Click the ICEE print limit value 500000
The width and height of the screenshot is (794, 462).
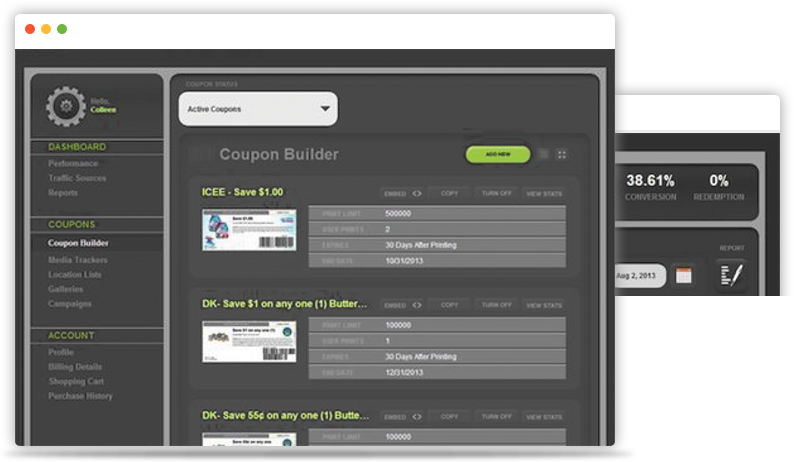[x=398, y=214]
